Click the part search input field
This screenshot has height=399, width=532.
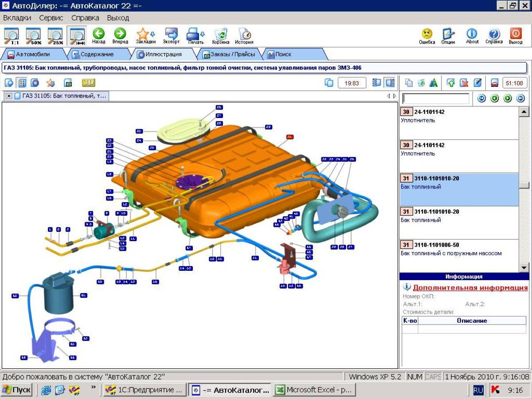tap(435, 98)
